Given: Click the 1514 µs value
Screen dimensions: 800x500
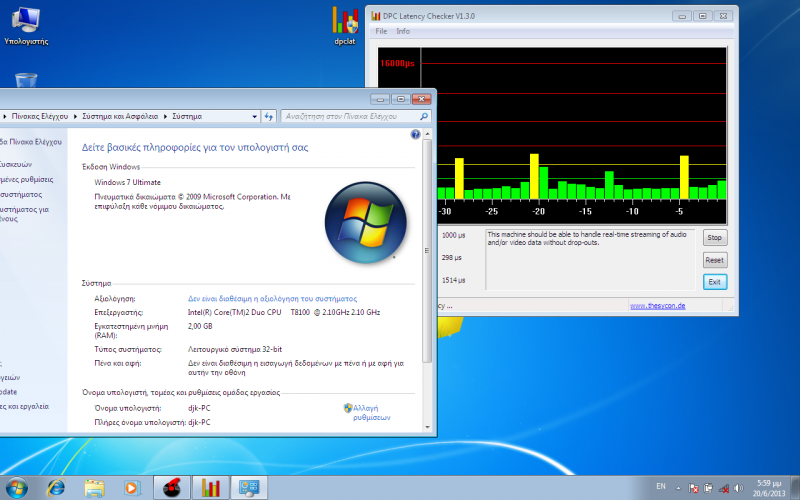Looking at the screenshot, I should click(x=453, y=280).
